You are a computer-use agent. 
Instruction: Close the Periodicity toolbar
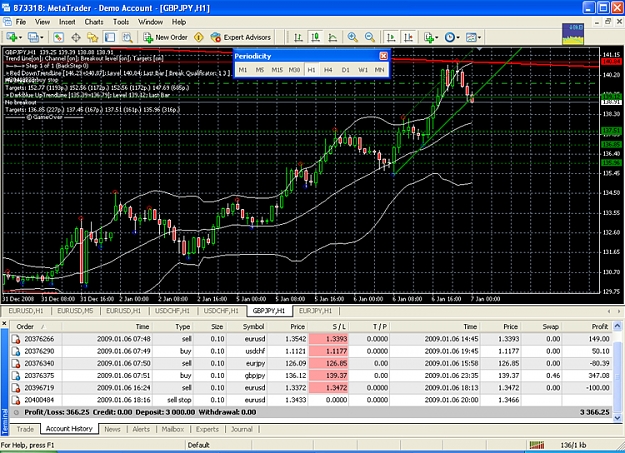tap(383, 56)
